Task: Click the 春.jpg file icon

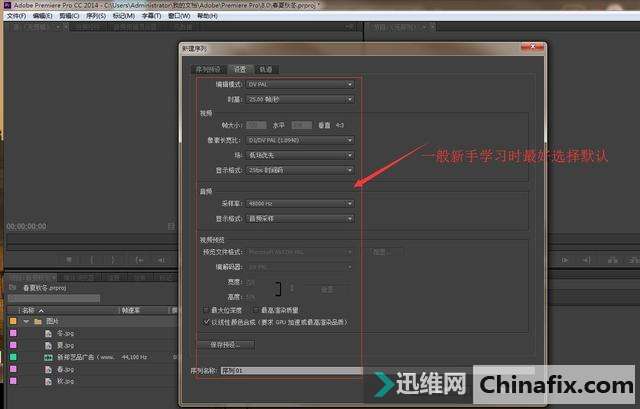Action: (x=47, y=369)
